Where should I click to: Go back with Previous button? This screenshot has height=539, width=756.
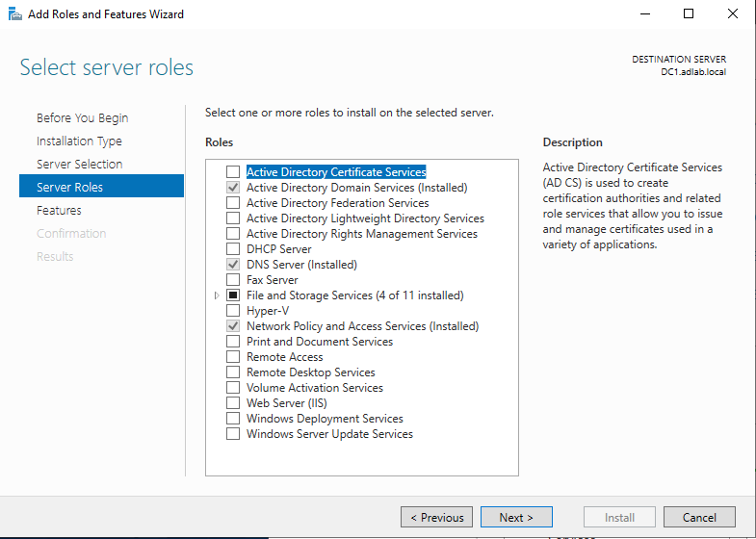point(437,517)
